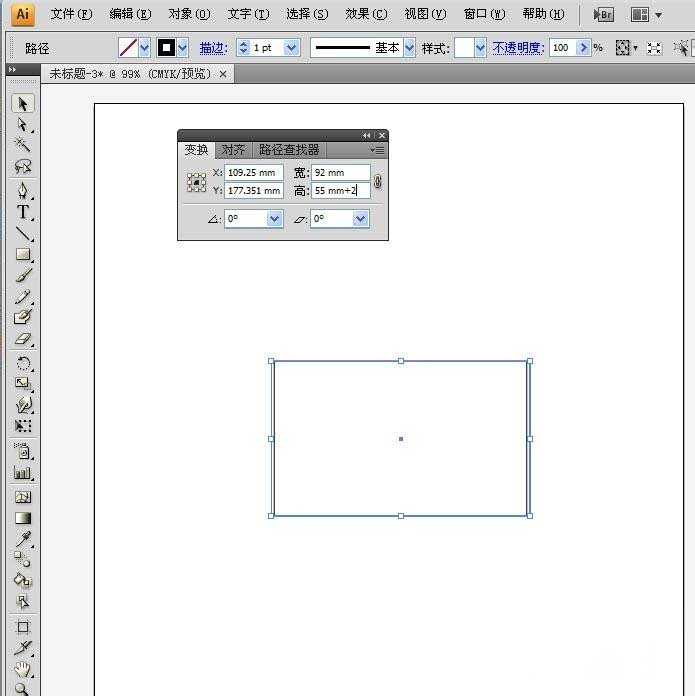Open the stroke color dropdown
Viewport: 695px width, 696px height.
point(183,47)
